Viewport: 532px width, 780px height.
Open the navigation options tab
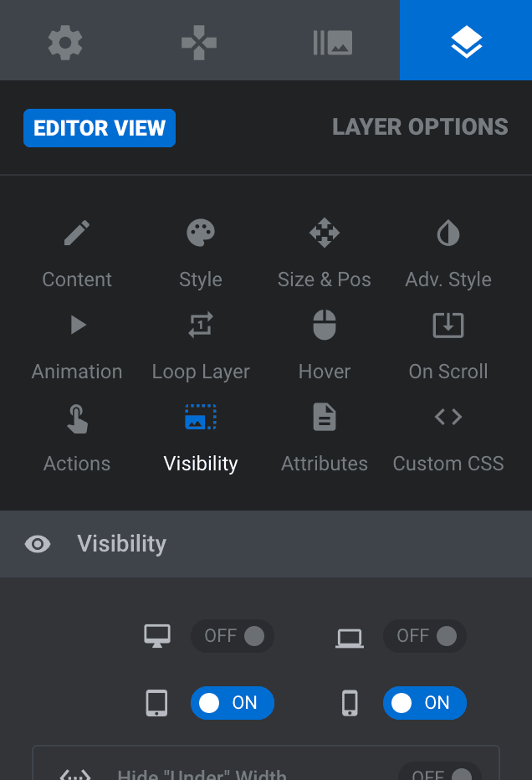[x=199, y=43]
